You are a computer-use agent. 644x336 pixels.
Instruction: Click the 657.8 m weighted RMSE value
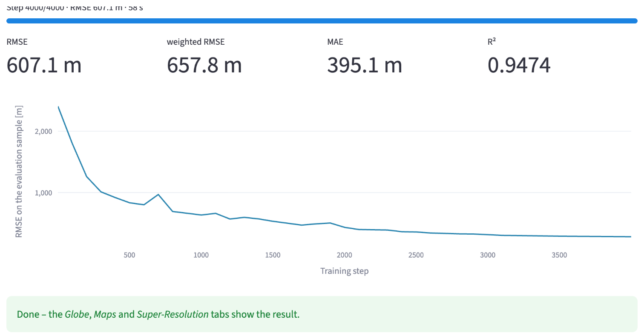pyautogui.click(x=204, y=66)
